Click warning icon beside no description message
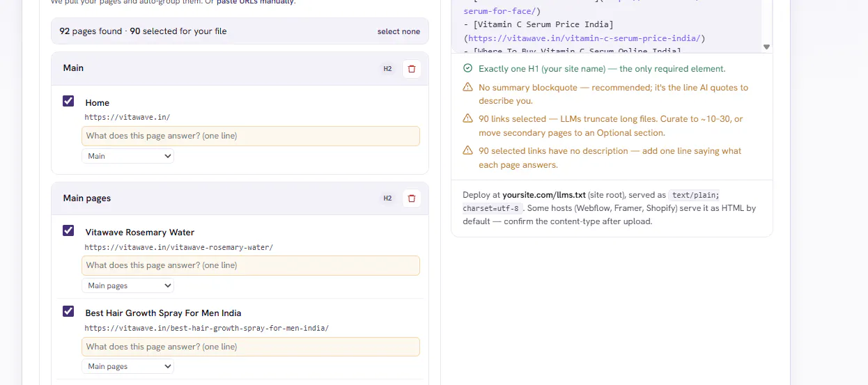 tap(467, 150)
